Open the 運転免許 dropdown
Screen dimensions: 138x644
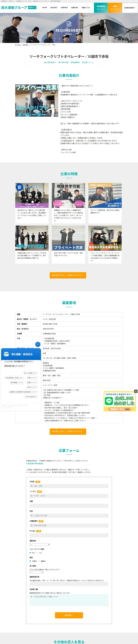pyautogui.click(x=40, y=545)
